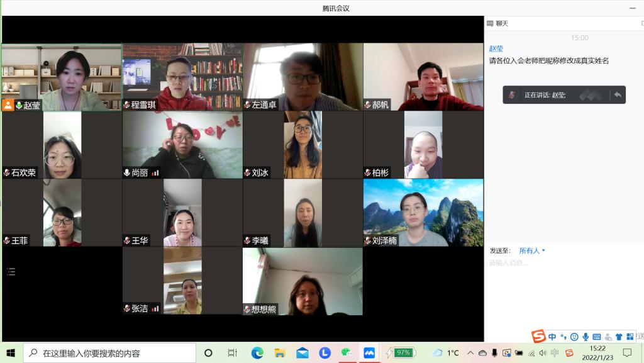Toggle Sogou punctuation mode button
The image size is (644, 363).
[x=563, y=337]
